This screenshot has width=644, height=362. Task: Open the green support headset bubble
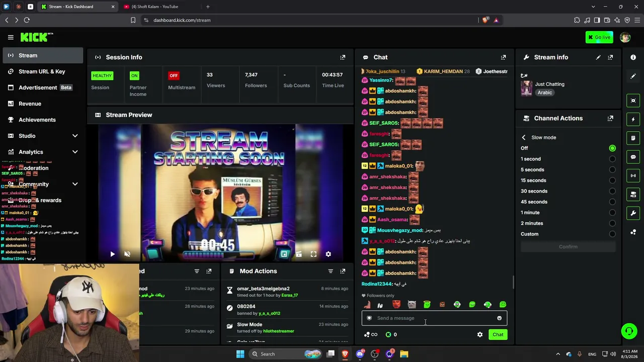[629, 331]
